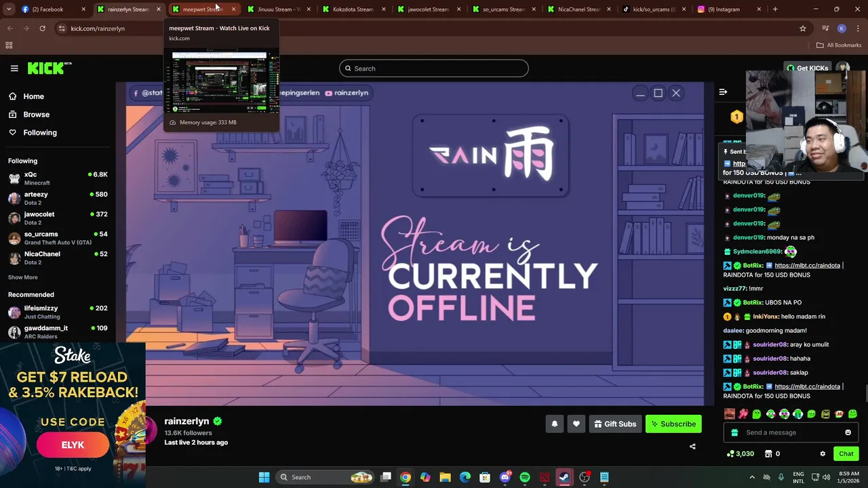Collapse the chat panel arrow icon
Image resolution: width=868 pixels, height=488 pixels.
(723, 92)
